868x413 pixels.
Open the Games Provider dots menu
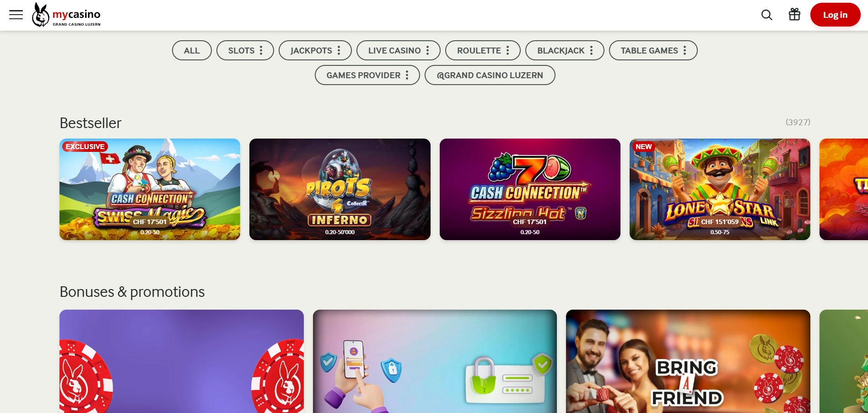tap(407, 75)
